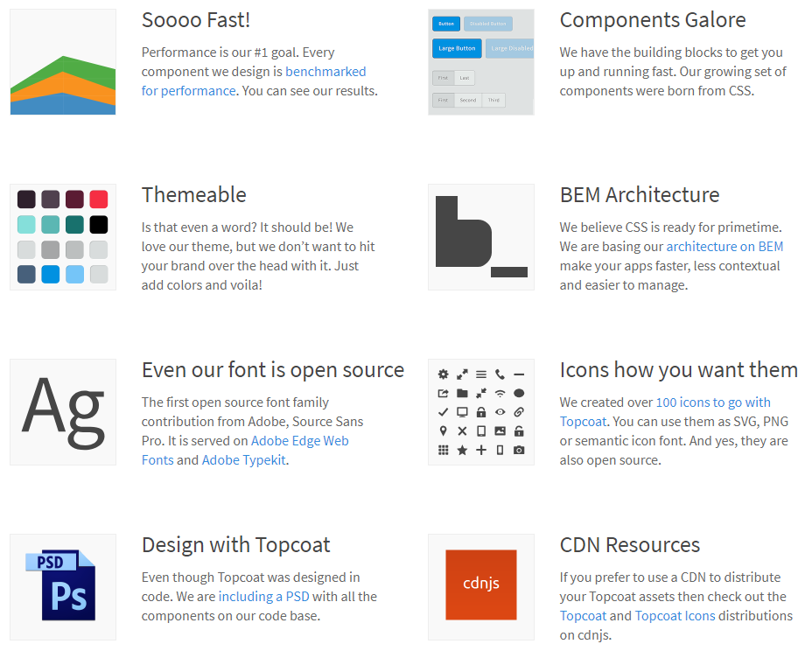Select the pale aqua color swatch
Viewport: 812px width, 651px height.
[26, 224]
